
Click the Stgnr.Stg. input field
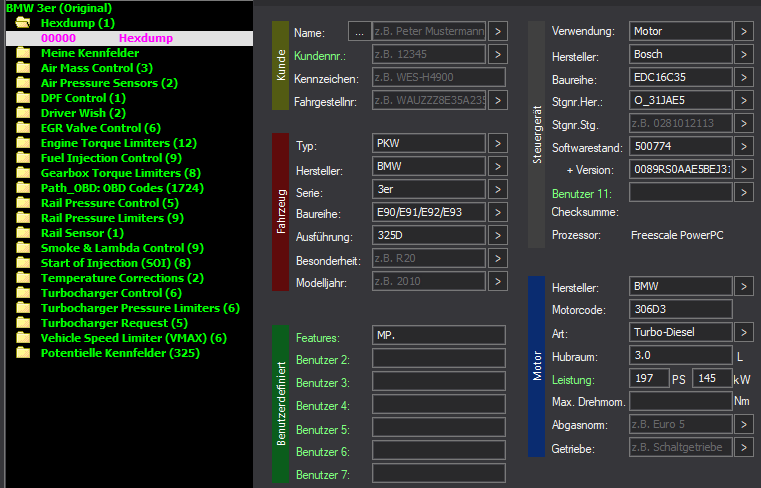point(680,123)
